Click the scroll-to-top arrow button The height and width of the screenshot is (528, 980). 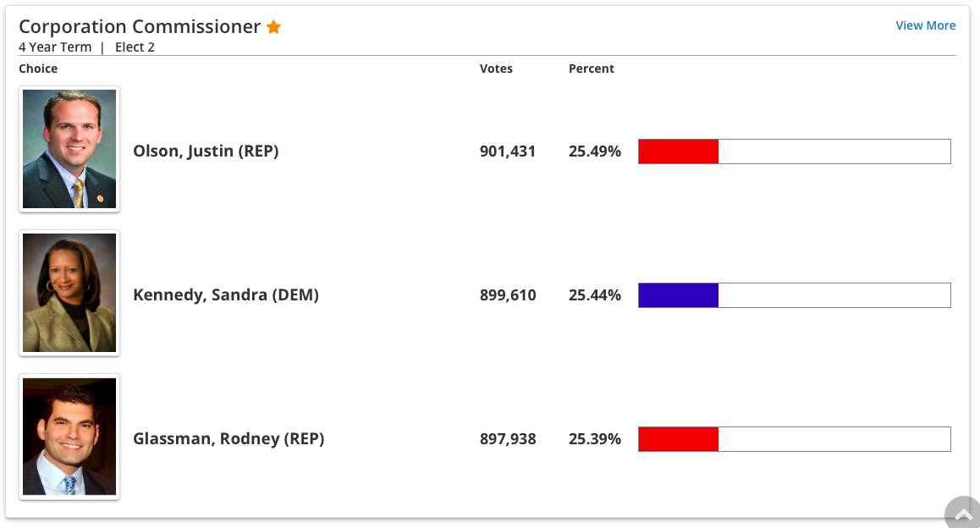(x=963, y=514)
